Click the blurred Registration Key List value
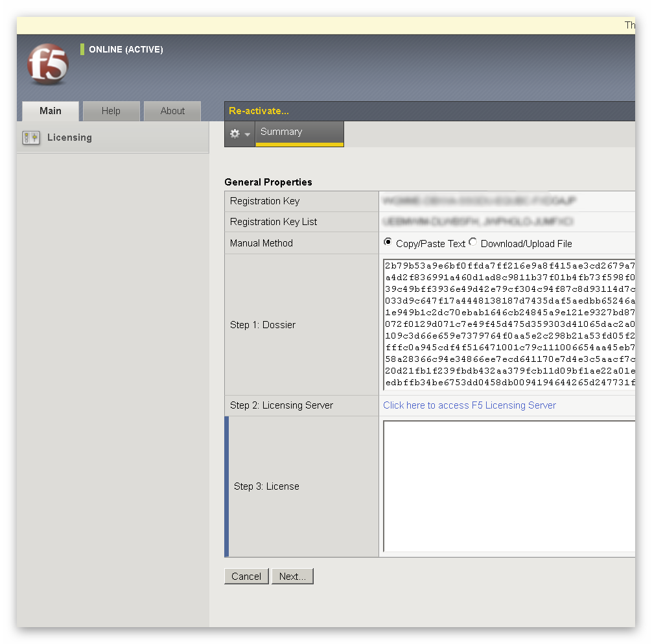652x644 pixels. coord(478,222)
